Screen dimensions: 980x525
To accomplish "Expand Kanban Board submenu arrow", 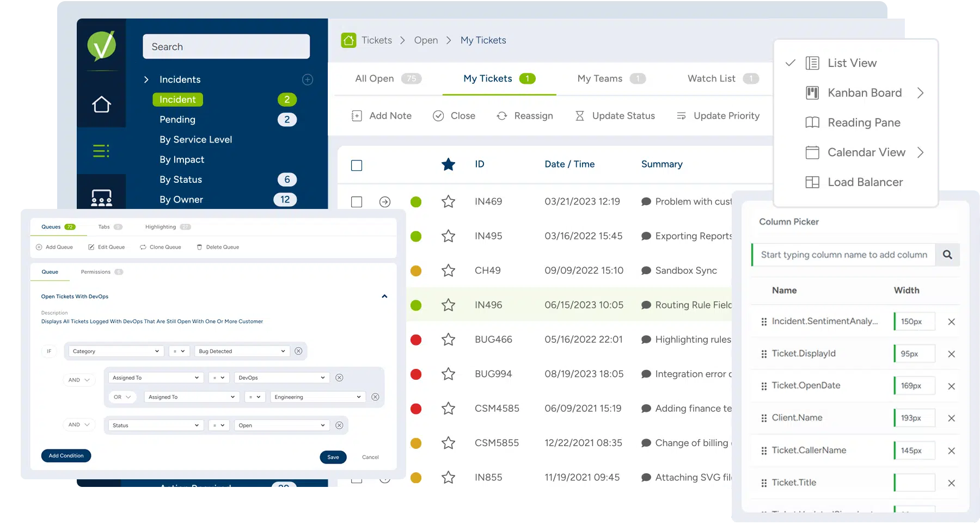I will click(920, 93).
